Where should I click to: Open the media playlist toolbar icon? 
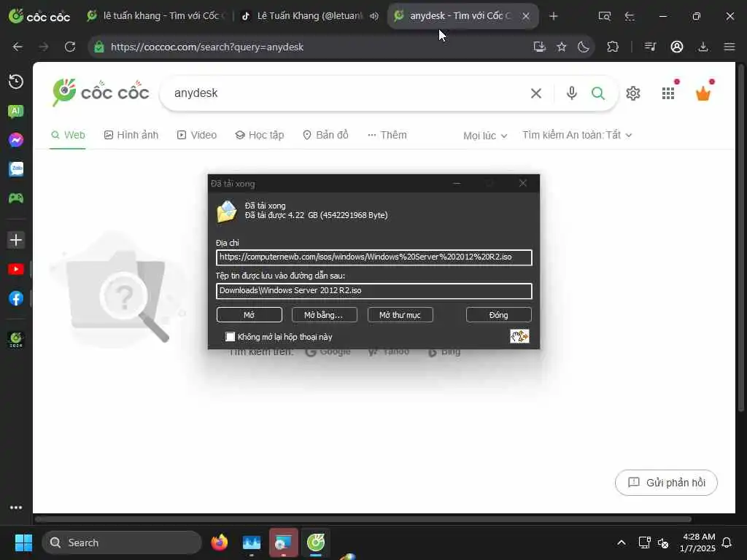(x=650, y=47)
